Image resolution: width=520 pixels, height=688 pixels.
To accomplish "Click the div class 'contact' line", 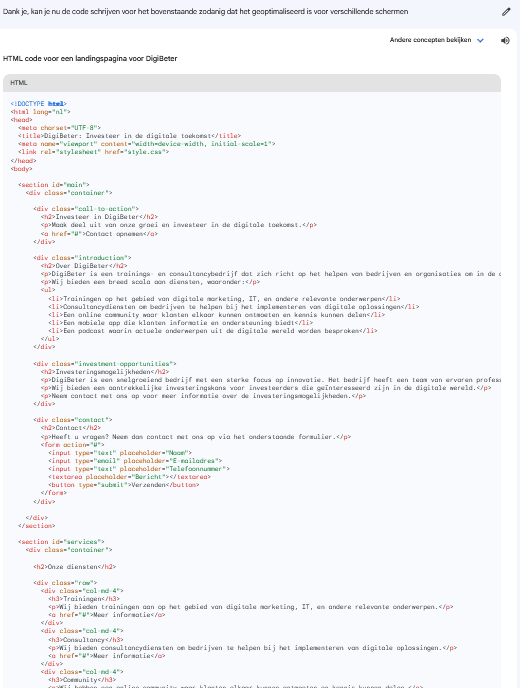I will pos(73,420).
